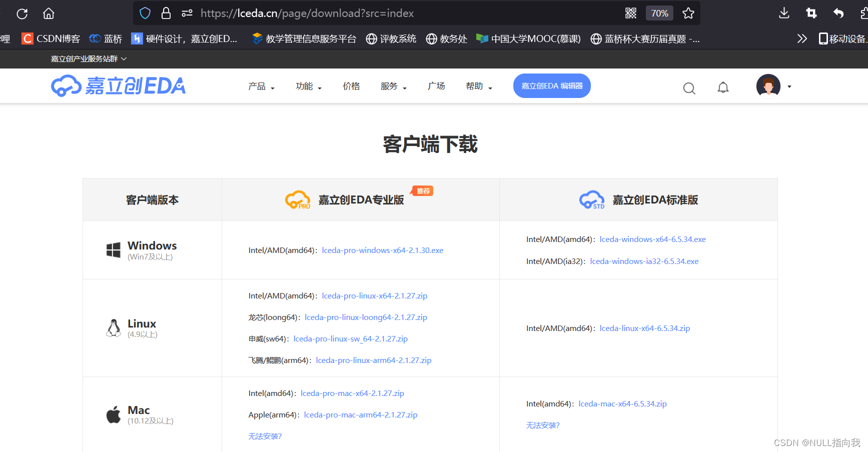The height and width of the screenshot is (452, 868).
Task: Expand the account dropdown arrow beside avatar
Action: coord(789,86)
